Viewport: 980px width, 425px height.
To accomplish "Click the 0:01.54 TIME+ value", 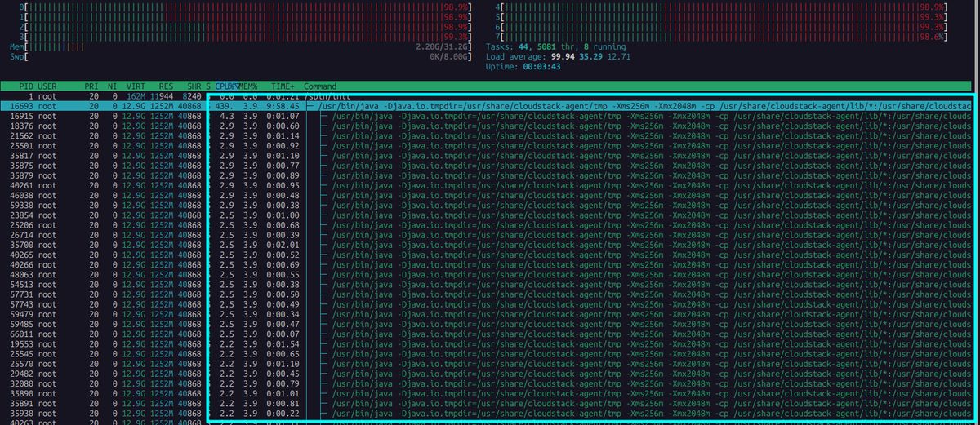I will (x=281, y=343).
